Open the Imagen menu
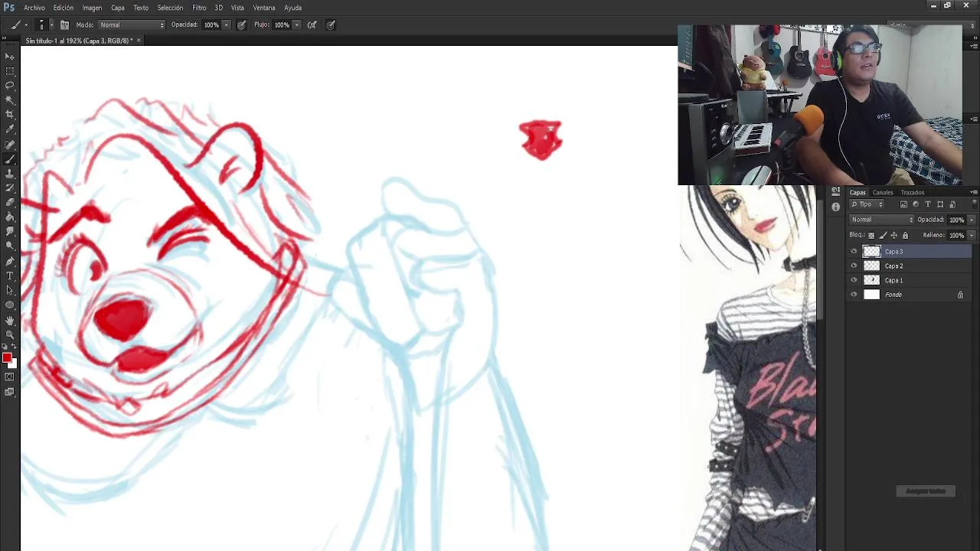Image resolution: width=980 pixels, height=551 pixels. coord(92,8)
